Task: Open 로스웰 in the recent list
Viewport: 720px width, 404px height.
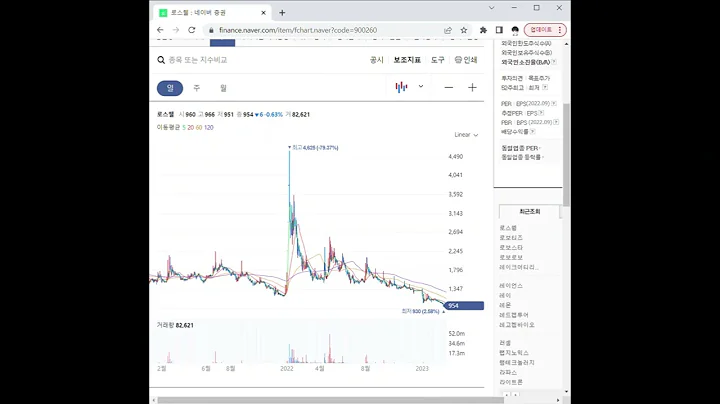Action: pyautogui.click(x=508, y=228)
